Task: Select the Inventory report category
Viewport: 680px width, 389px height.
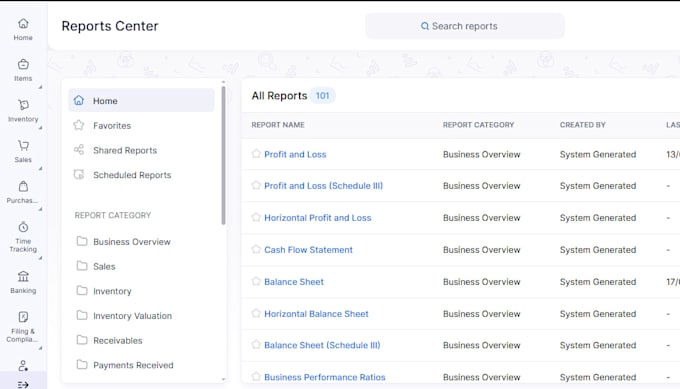Action: click(x=112, y=291)
